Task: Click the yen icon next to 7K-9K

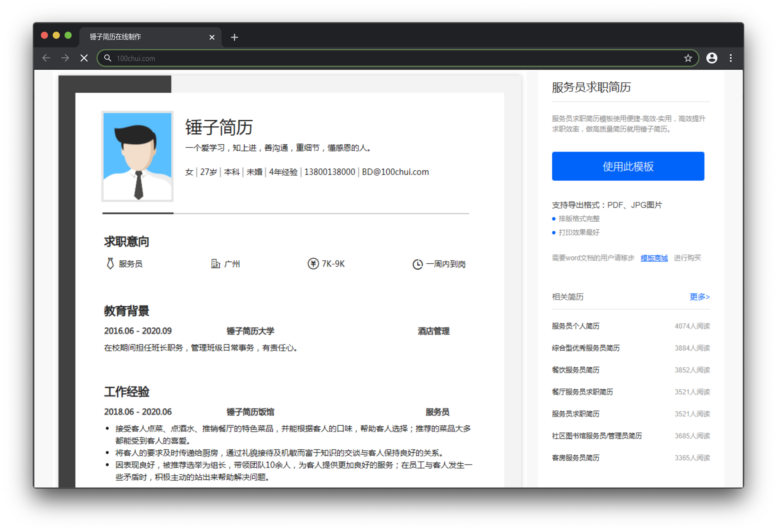Action: pyautogui.click(x=313, y=264)
